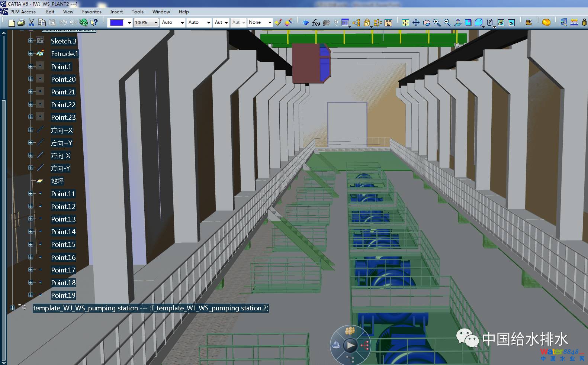Expand the template_WJ_WS_pumping station node

pos(13,308)
